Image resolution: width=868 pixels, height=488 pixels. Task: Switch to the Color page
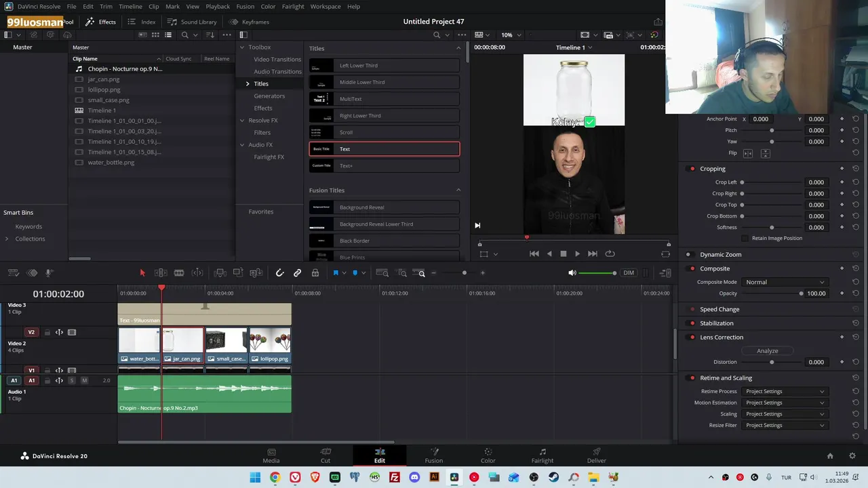click(488, 455)
